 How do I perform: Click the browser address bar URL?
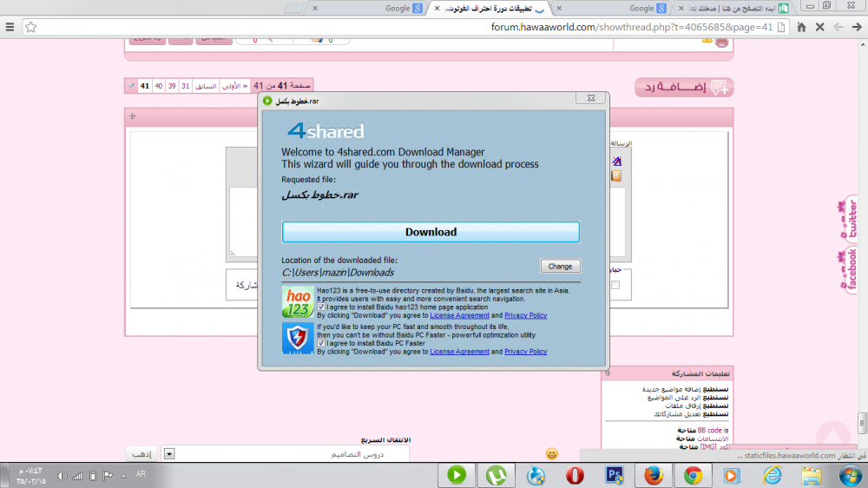click(x=634, y=27)
